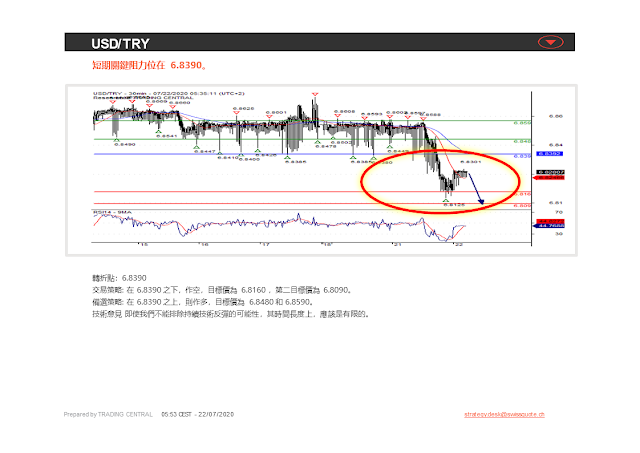Image resolution: width=640 pixels, height=453 pixels.
Task: Click the pivot point line reading 6.8390
Action: coord(119,278)
